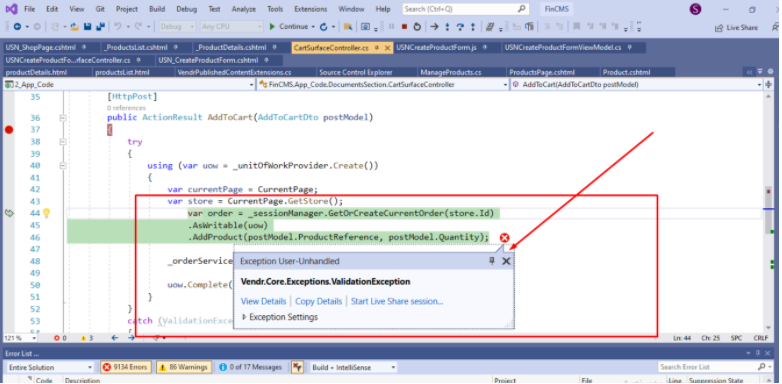Stop debugging with the red square icon

tap(404, 27)
